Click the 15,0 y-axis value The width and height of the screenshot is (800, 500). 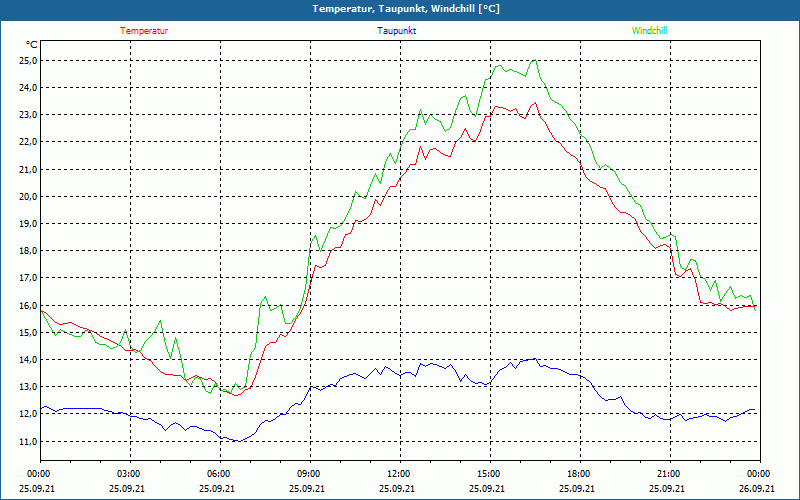click(x=29, y=332)
